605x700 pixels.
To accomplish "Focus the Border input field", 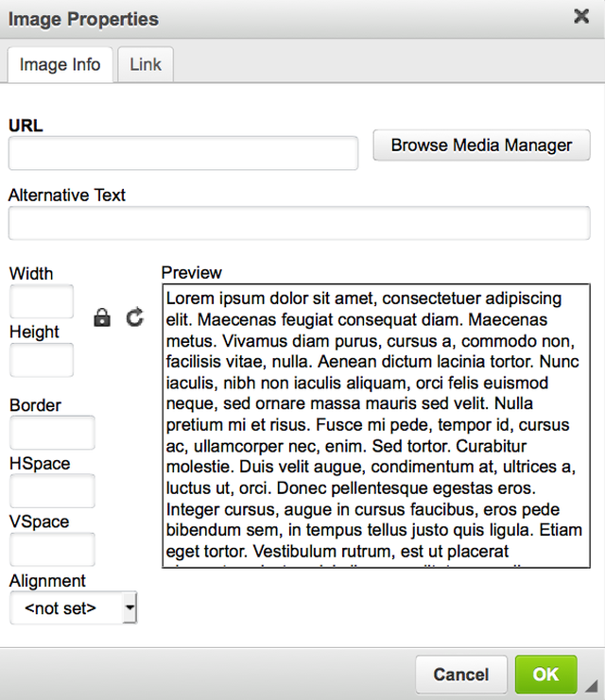I will point(52,433).
